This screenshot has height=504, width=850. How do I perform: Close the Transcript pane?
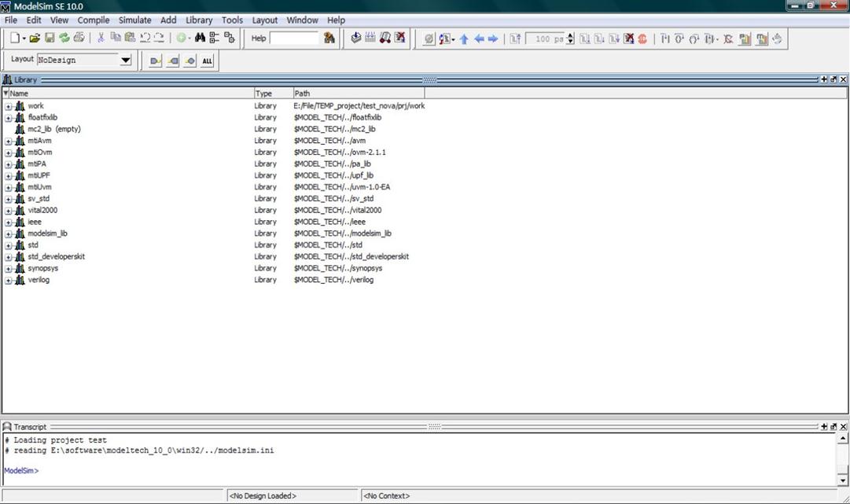pyautogui.click(x=843, y=426)
